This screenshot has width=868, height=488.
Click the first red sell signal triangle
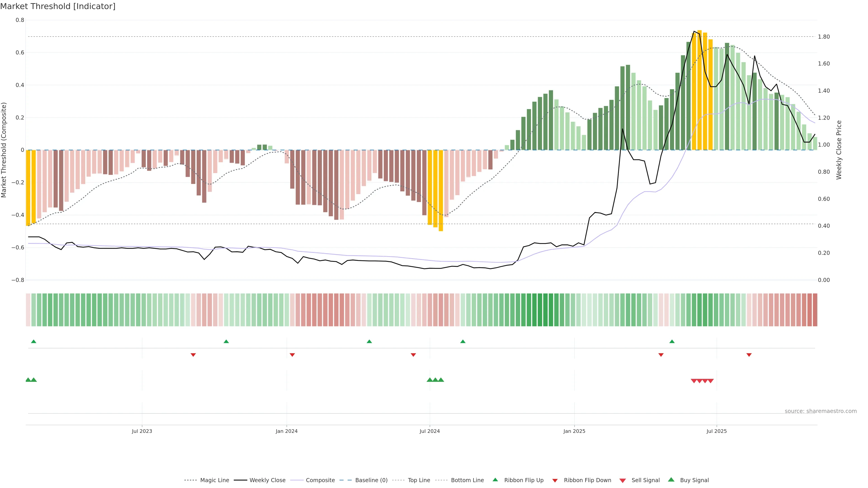(x=694, y=381)
